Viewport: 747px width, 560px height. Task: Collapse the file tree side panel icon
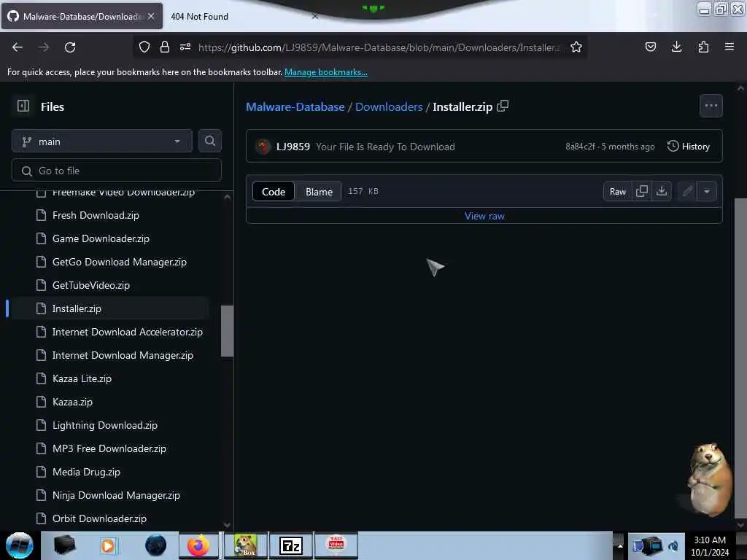[x=23, y=106]
